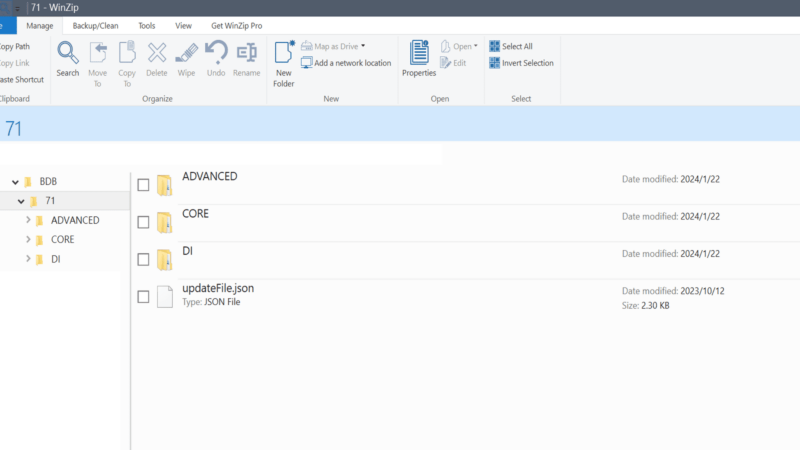Select the updateFile.json checkbox
This screenshot has height=450, width=800.
(143, 296)
